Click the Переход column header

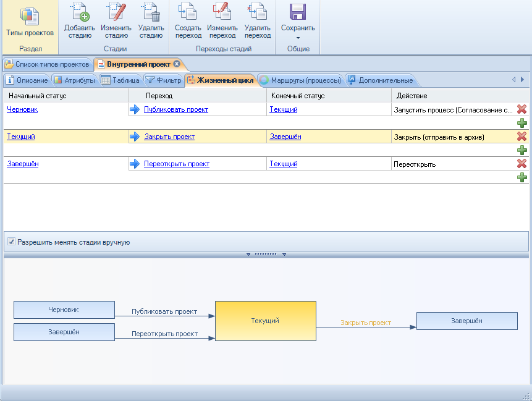(x=198, y=96)
